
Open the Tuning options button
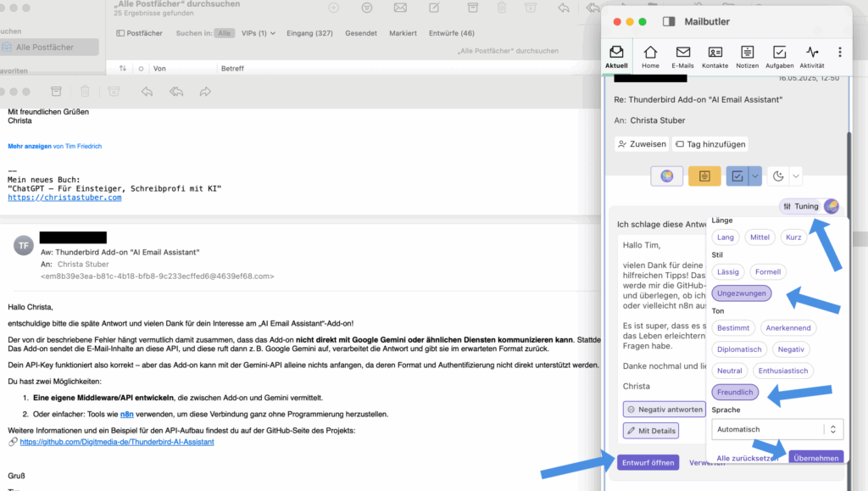801,206
